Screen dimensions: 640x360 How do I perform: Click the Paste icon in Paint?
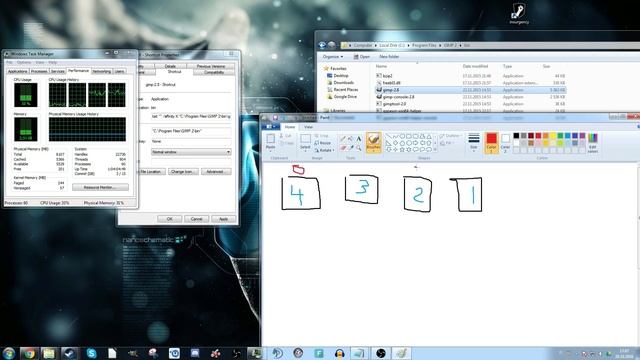pyautogui.click(x=270, y=139)
